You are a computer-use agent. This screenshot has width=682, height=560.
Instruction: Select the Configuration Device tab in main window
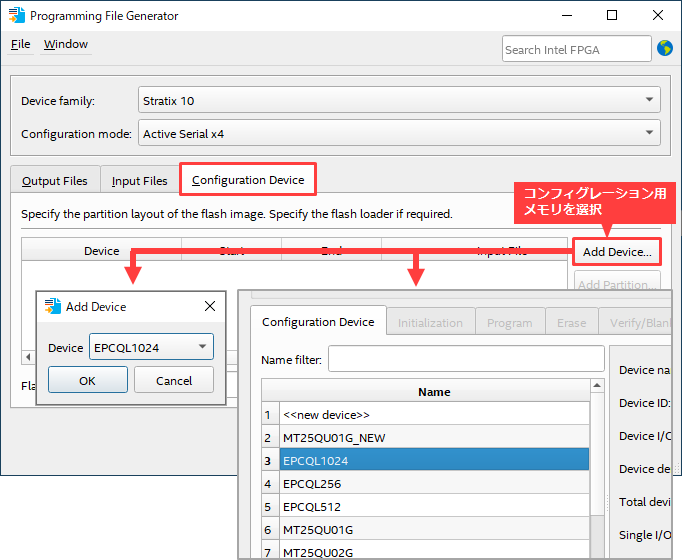[248, 180]
